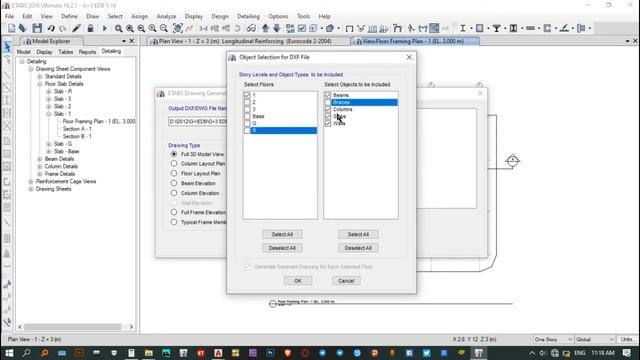This screenshot has width=640, height=360.
Task: Switch to the Plan View Longitudinal Reinforcing tab
Action: tap(245, 41)
